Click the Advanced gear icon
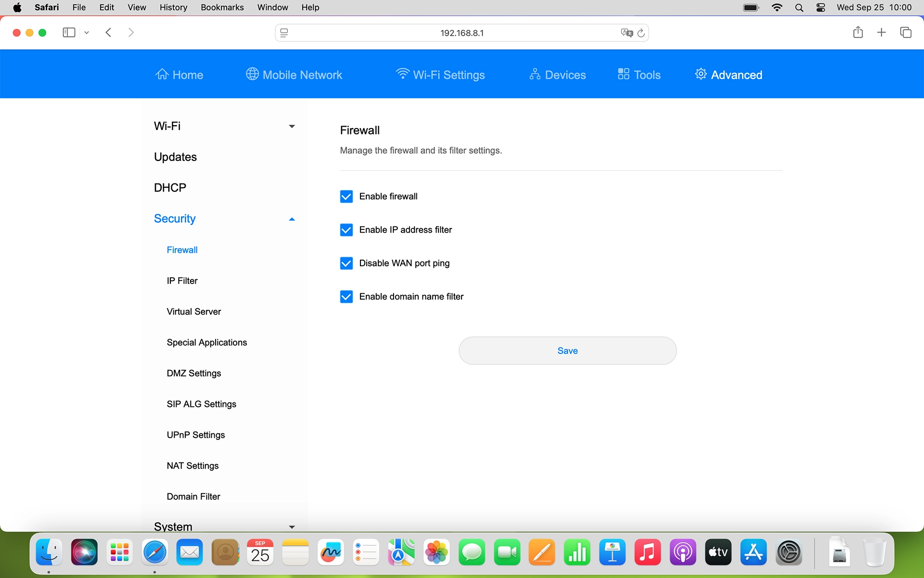This screenshot has width=924, height=578. click(701, 74)
